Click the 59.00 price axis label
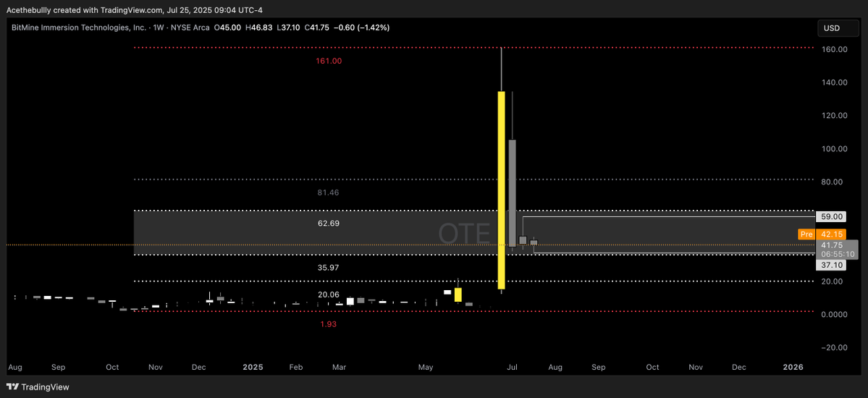Viewport: 868px width, 398px height. 830,216
